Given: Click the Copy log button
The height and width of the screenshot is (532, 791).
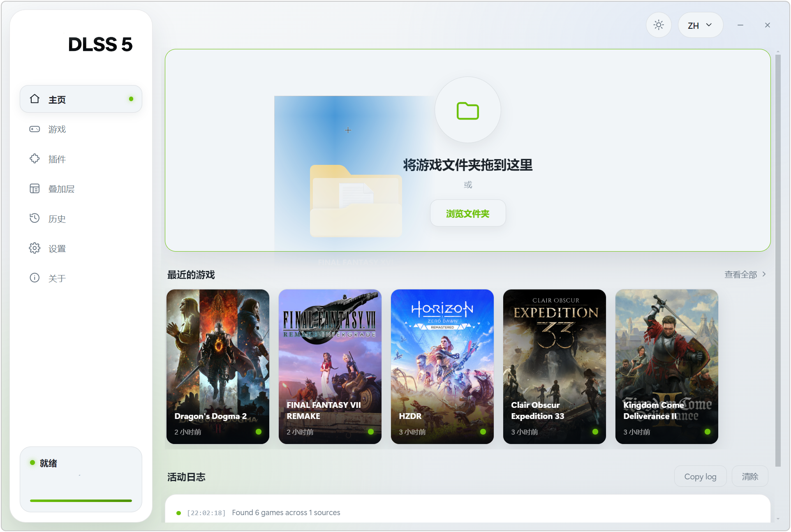Looking at the screenshot, I should pyautogui.click(x=700, y=476).
